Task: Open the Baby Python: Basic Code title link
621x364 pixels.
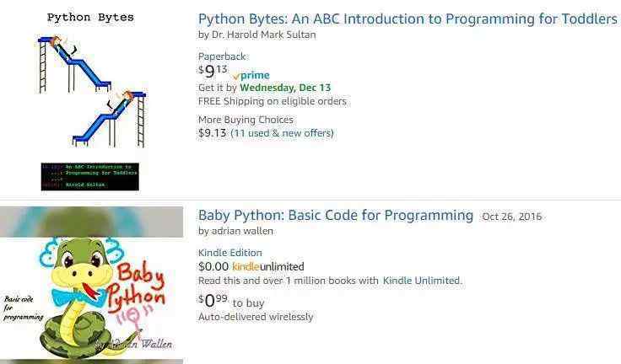Action: click(x=335, y=215)
